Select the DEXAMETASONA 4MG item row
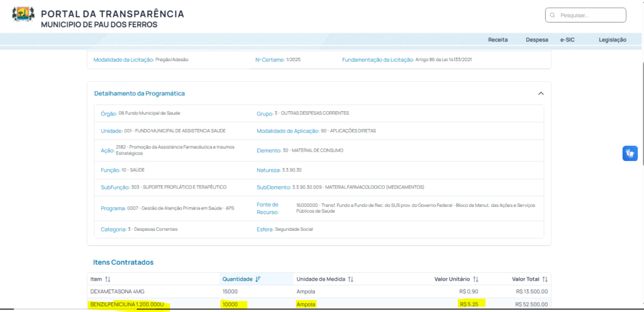Image resolution: width=644 pixels, height=312 pixels. tap(116, 292)
